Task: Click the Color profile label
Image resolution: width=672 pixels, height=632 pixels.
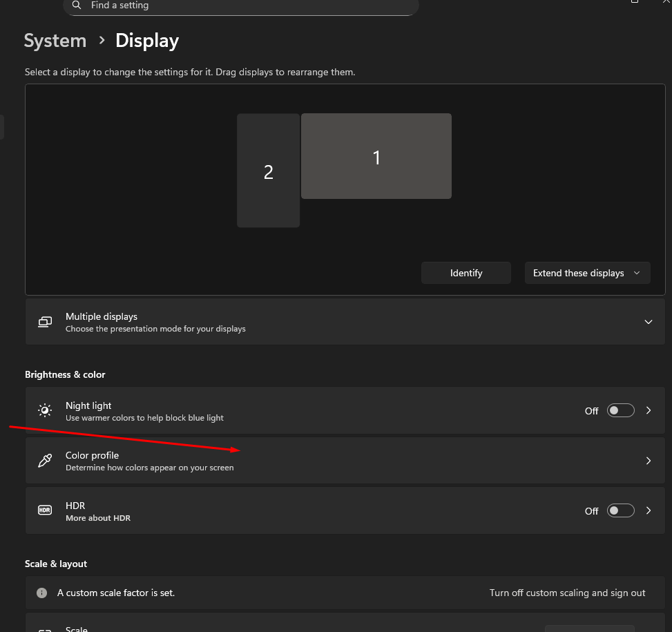Action: 92,455
